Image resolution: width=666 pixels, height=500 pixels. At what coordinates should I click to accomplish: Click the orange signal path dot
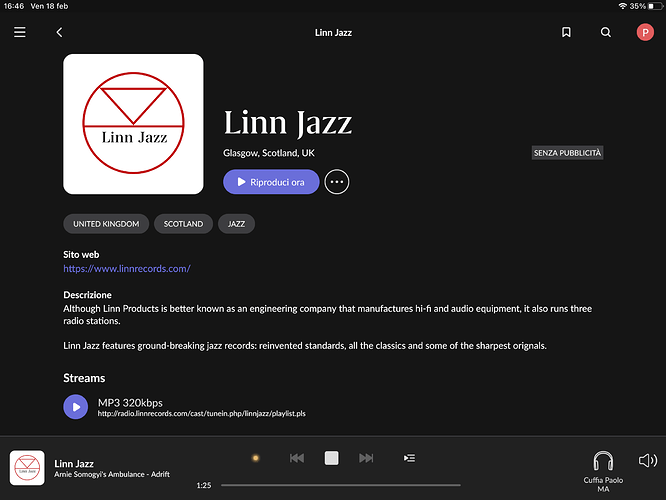(256, 458)
